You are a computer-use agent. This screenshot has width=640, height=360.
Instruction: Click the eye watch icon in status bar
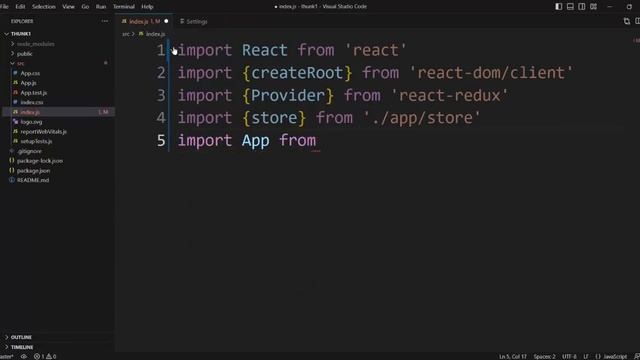(24, 356)
